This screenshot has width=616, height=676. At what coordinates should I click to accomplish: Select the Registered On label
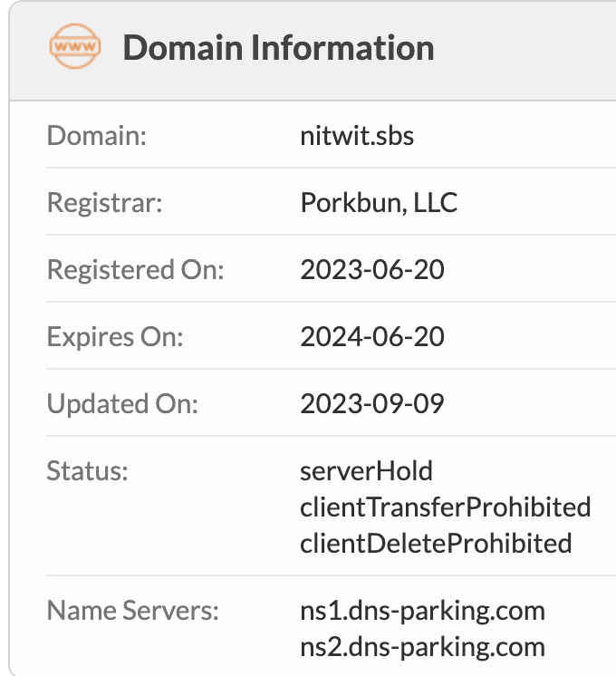tap(135, 269)
